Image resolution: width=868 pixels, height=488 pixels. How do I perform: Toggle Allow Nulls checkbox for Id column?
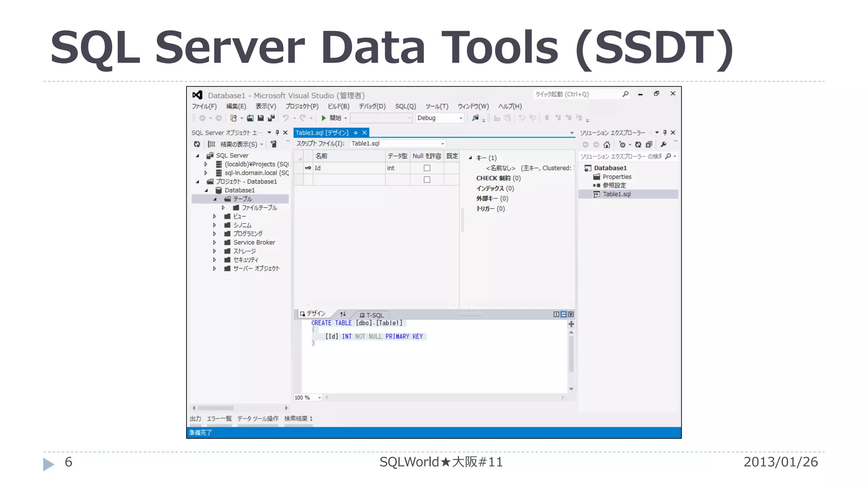pos(427,168)
